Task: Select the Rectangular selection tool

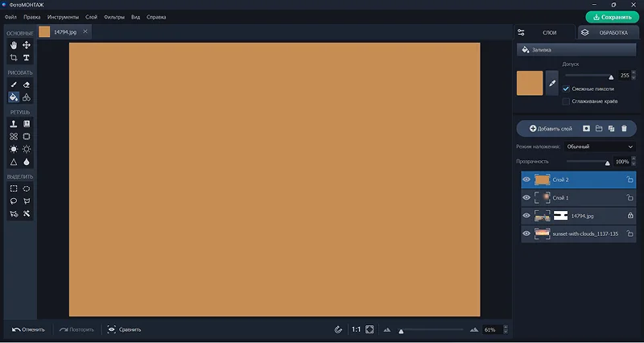Action: 14,188
